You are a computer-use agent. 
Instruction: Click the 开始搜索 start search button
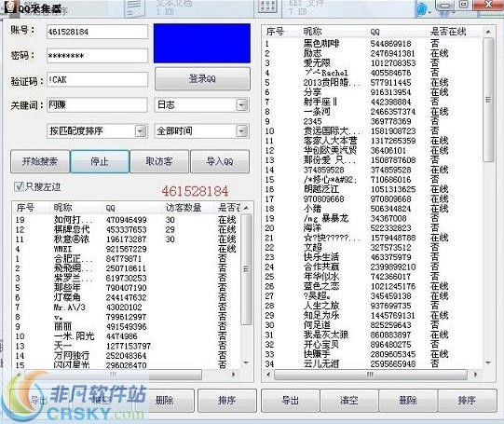click(40, 161)
